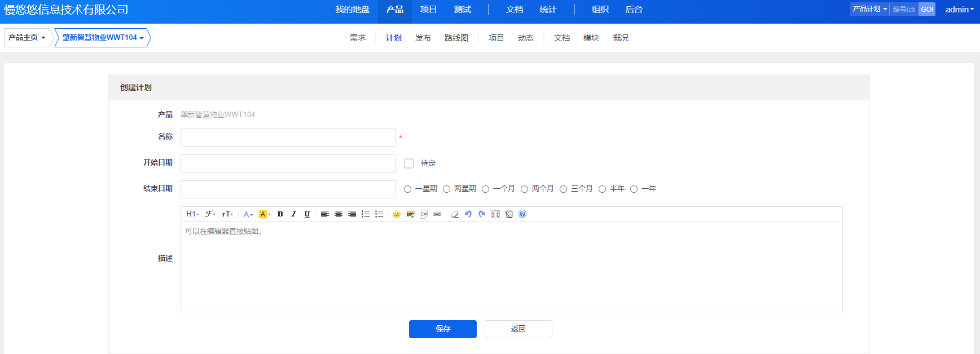Expand the 产品主页 dropdown
Viewport: 980px width, 354px height.
(27, 38)
